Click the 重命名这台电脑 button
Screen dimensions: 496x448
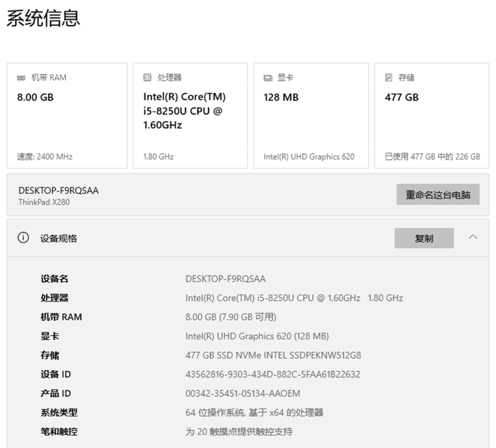[x=438, y=194]
